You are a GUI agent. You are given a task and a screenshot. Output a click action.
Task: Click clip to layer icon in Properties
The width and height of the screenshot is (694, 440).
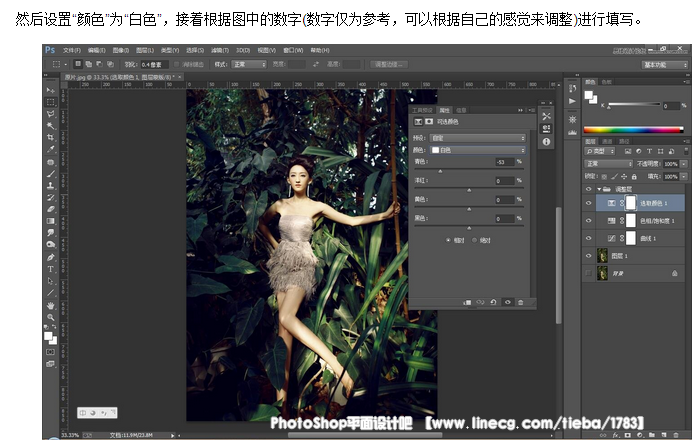click(467, 302)
